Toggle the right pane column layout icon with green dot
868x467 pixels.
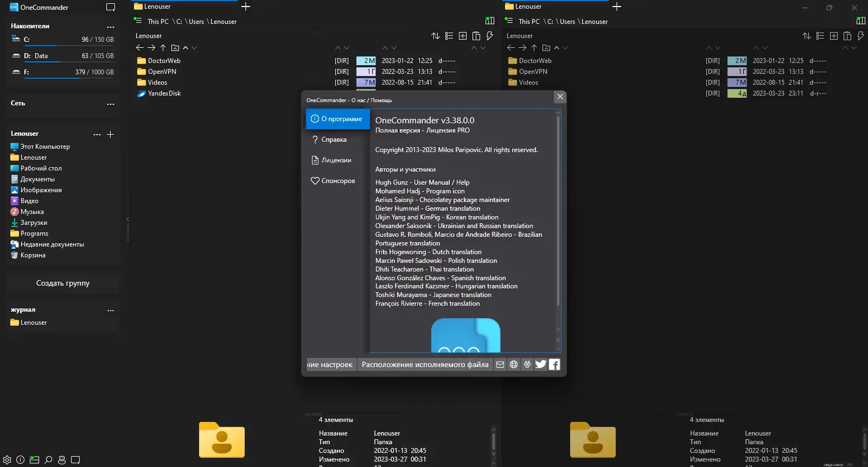click(x=861, y=21)
